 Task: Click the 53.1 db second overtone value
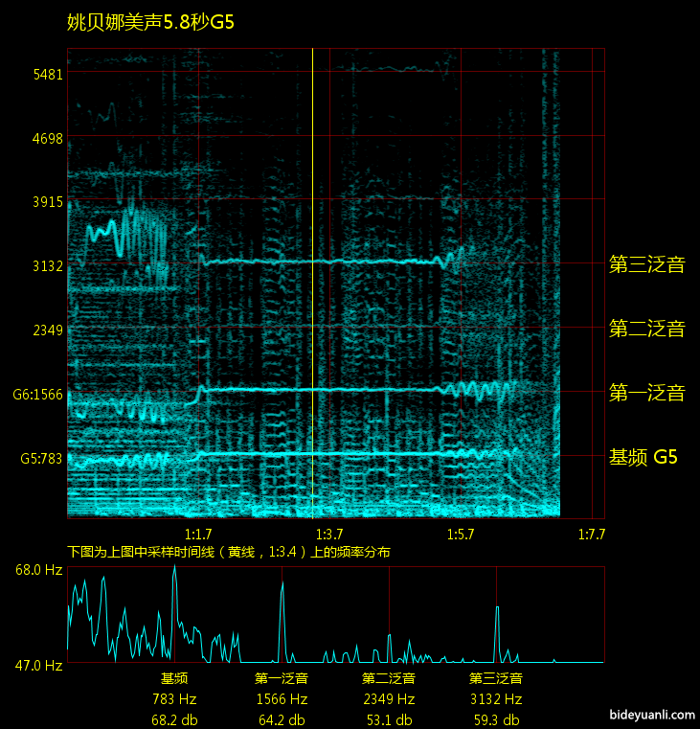click(389, 719)
